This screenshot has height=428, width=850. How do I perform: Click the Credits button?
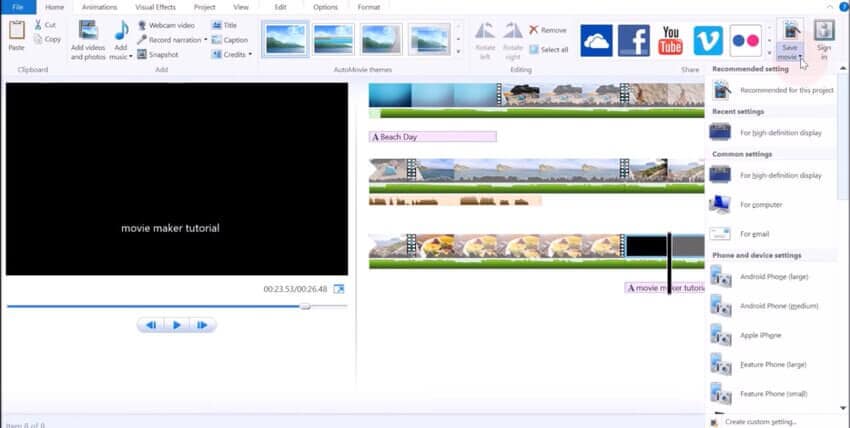[x=229, y=54]
